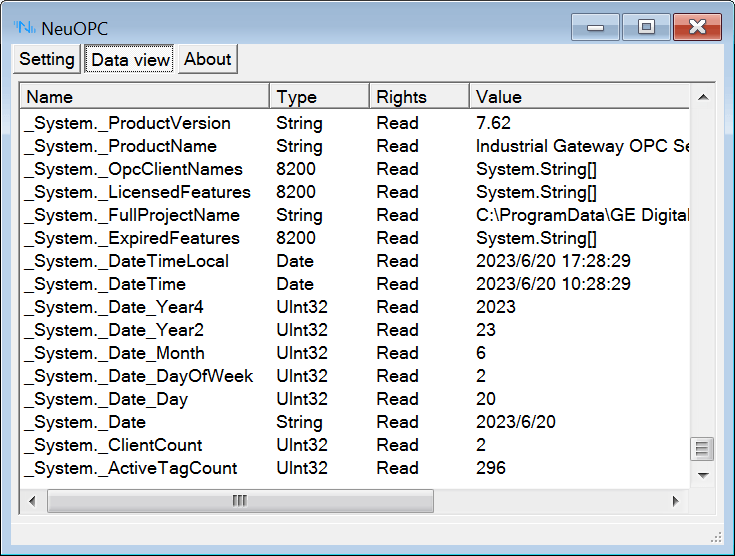This screenshot has width=735, height=556.
Task: Click the horizontal scrollbar thumb
Action: (240, 501)
